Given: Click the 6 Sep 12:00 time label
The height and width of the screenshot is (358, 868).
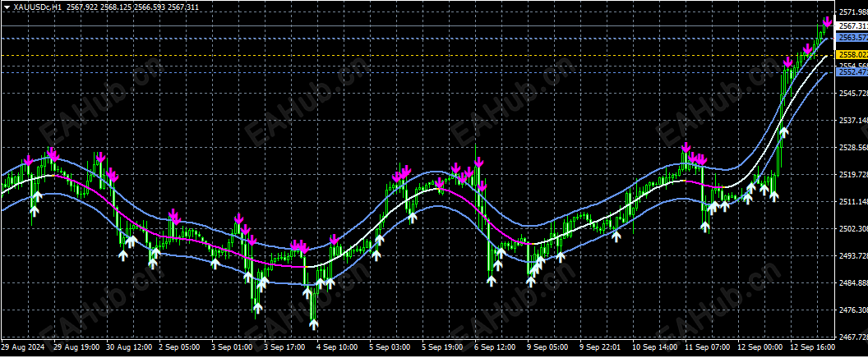Looking at the screenshot, I should pos(495,347).
